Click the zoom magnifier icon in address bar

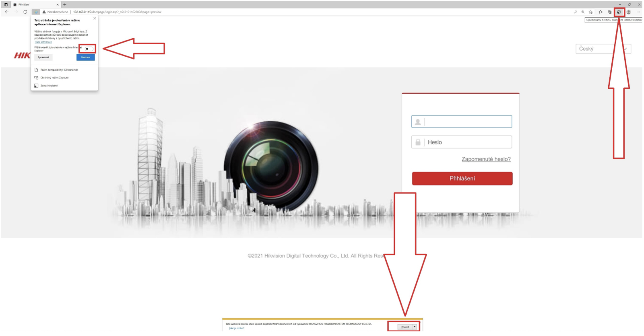click(x=583, y=12)
